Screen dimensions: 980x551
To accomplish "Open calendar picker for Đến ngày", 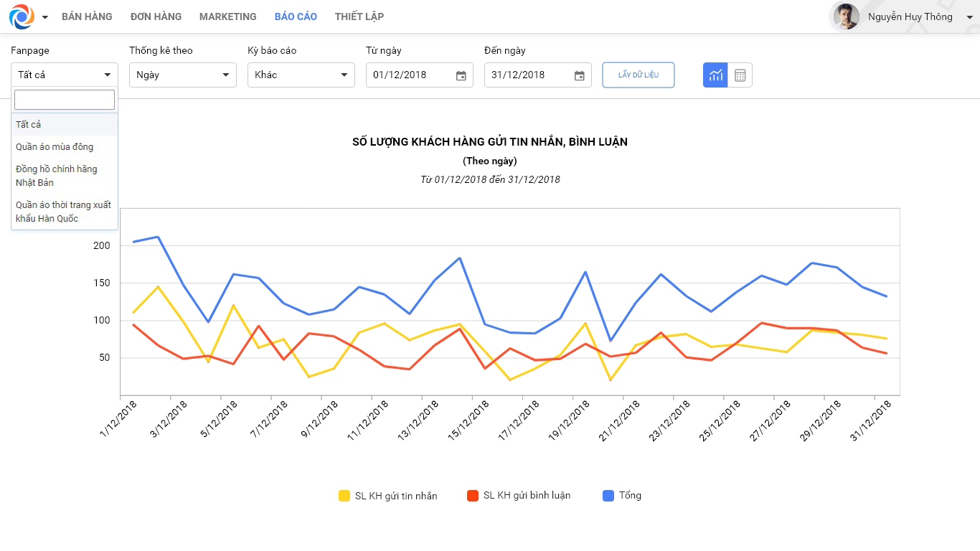I will (x=580, y=75).
